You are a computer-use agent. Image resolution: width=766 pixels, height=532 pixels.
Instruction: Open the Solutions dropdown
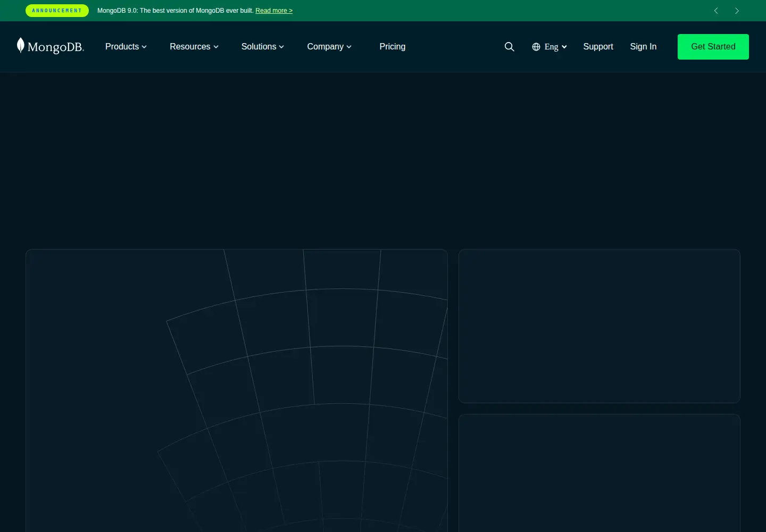263,47
